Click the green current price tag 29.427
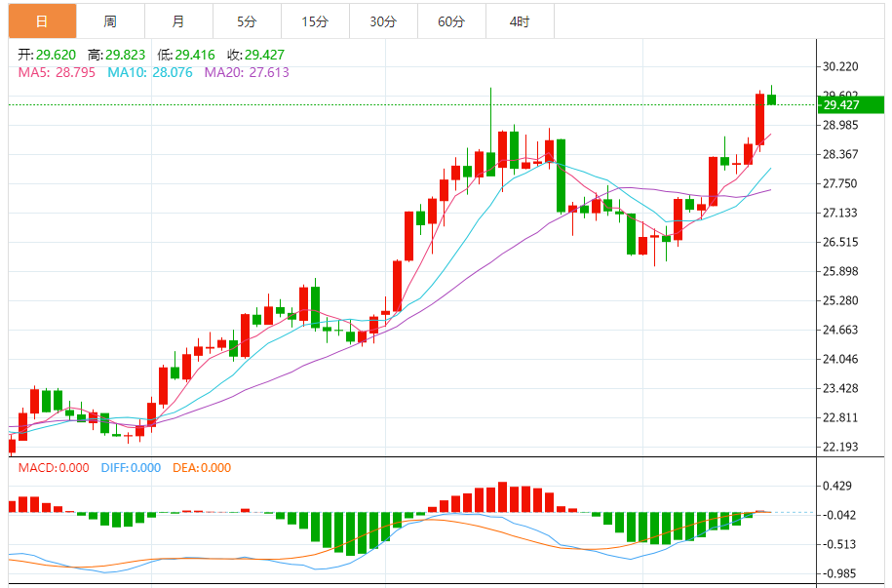Viewport: 892px width, 588px height. pyautogui.click(x=851, y=104)
